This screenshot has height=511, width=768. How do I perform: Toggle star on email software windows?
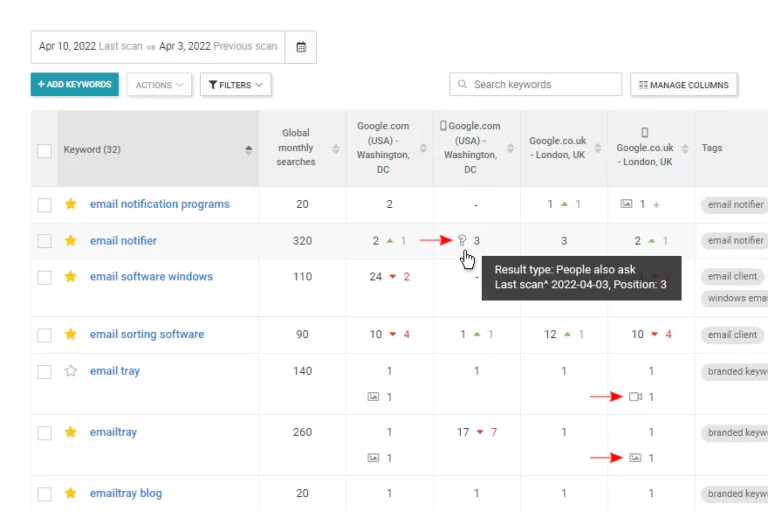(x=71, y=276)
